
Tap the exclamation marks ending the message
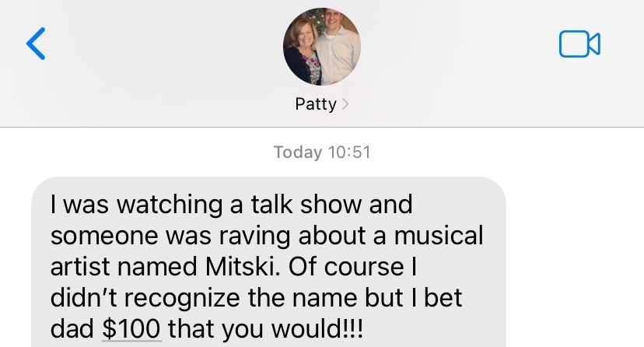355,328
